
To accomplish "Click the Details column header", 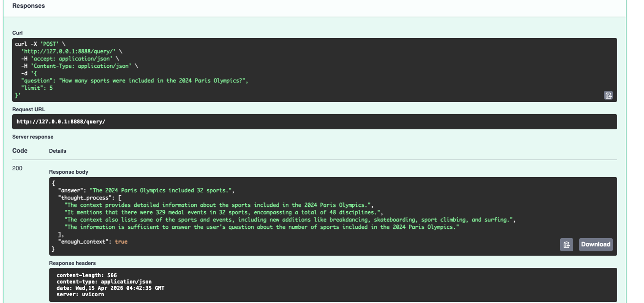I will point(58,151).
